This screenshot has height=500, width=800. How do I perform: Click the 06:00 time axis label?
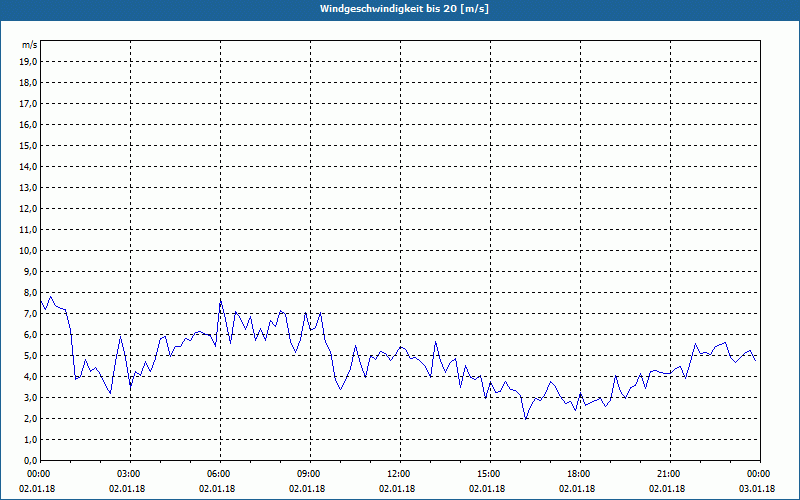tap(220, 474)
